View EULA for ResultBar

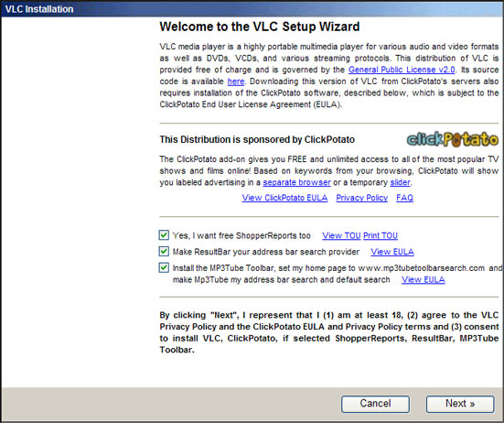click(x=392, y=252)
